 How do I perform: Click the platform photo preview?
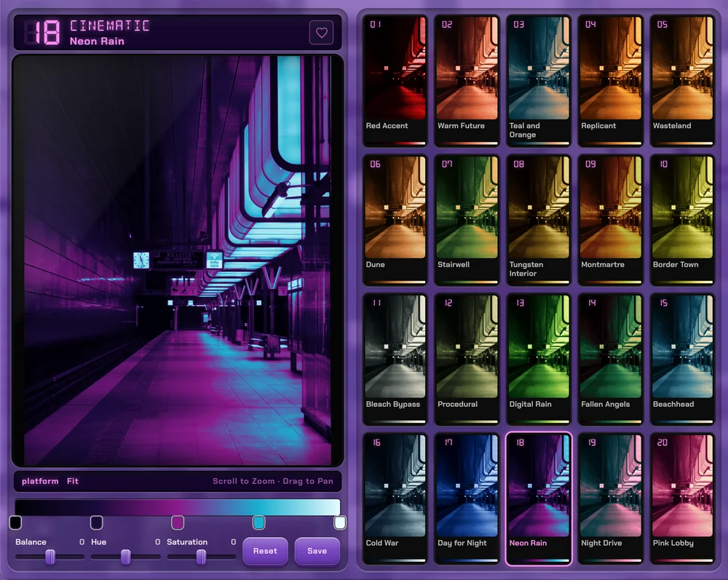point(178,261)
